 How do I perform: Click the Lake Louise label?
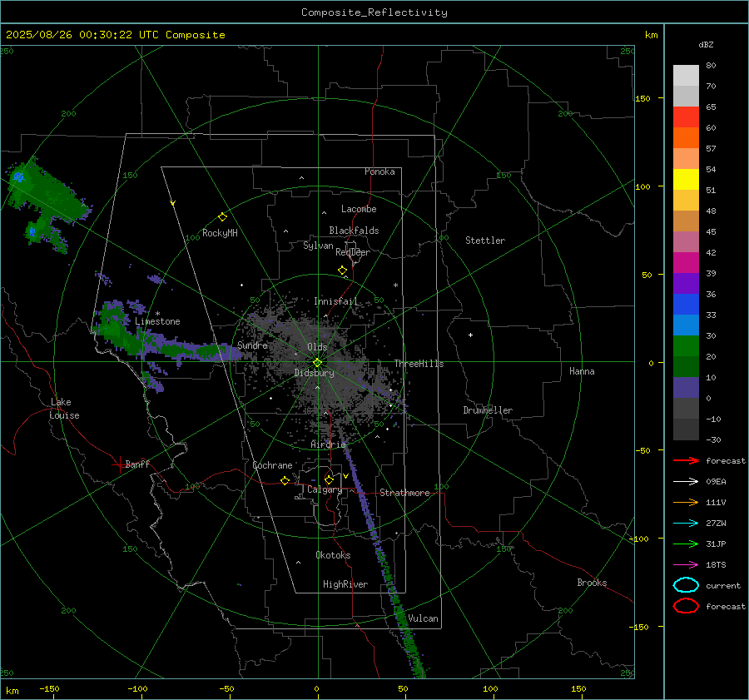coord(64,409)
